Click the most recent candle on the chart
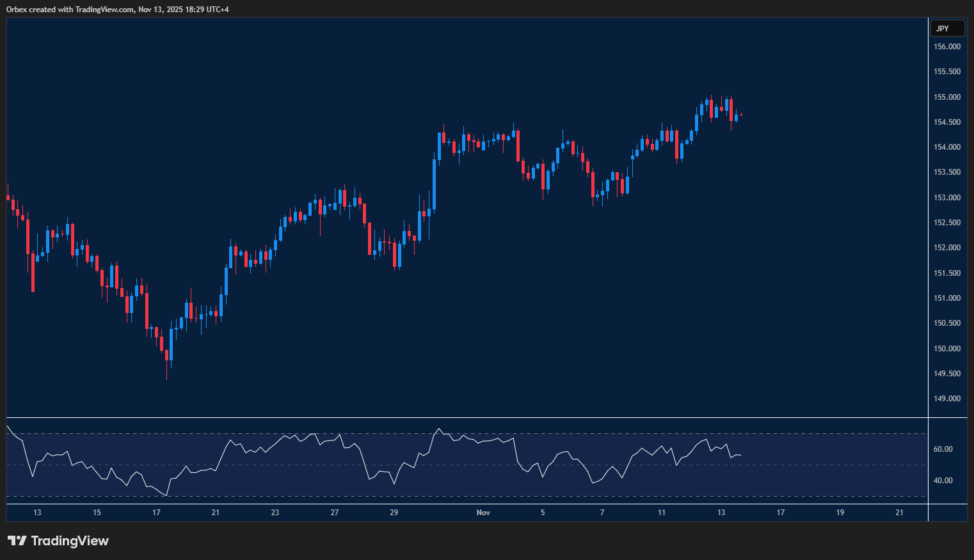 (741, 115)
